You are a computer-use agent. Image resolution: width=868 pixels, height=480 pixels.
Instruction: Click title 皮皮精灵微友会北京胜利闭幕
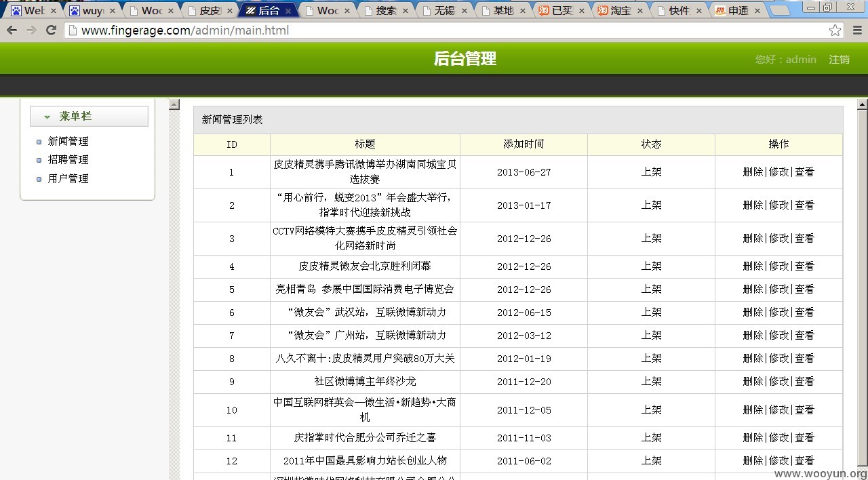tap(365, 266)
